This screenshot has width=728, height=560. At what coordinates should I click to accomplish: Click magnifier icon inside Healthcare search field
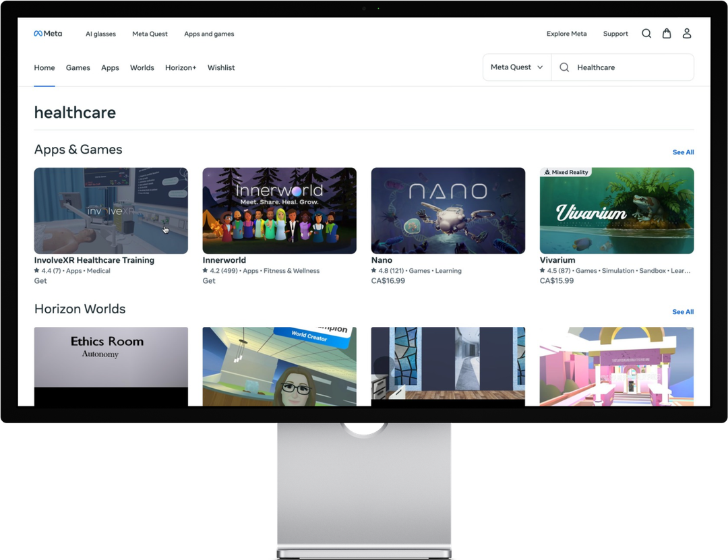(x=564, y=67)
